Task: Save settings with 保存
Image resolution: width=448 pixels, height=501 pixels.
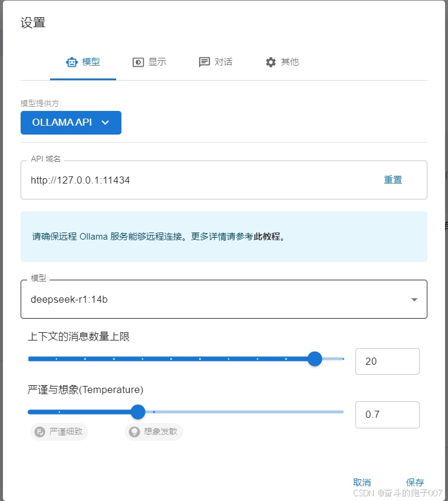Action: click(415, 483)
